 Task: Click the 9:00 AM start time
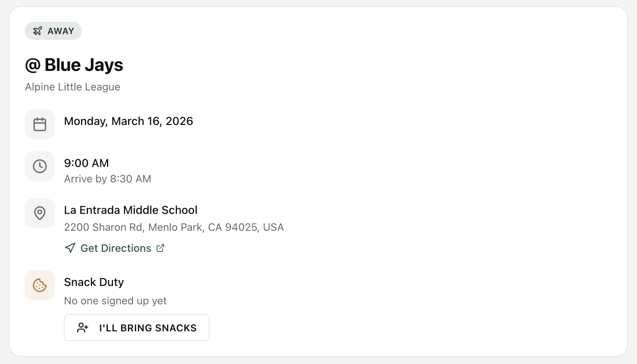coord(86,163)
